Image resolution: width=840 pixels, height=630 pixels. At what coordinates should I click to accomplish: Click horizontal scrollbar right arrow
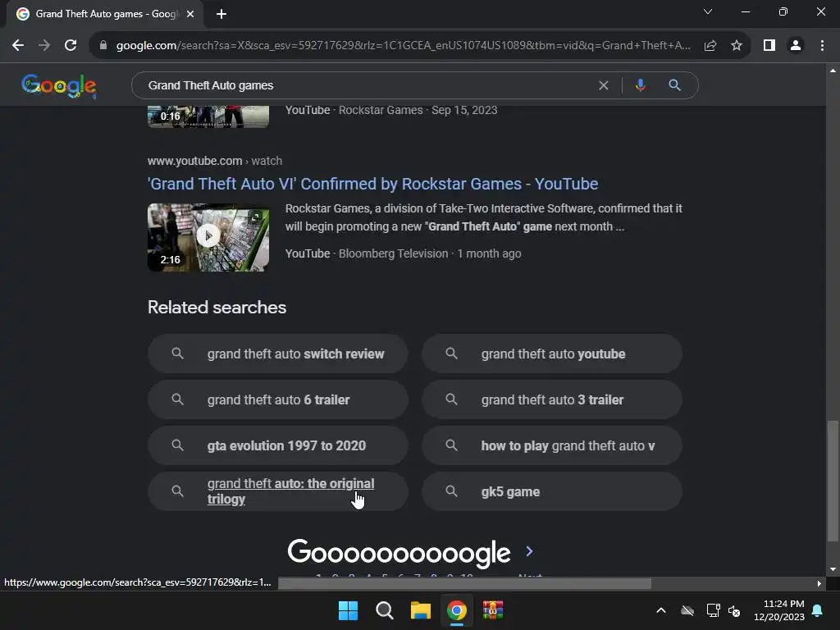click(x=819, y=583)
